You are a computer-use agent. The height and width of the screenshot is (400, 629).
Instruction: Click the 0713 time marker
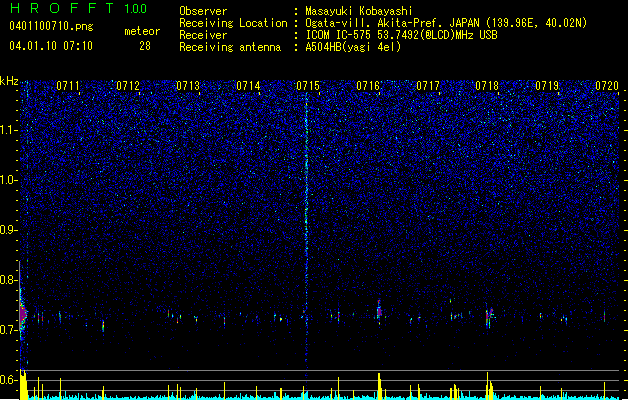tap(188, 86)
